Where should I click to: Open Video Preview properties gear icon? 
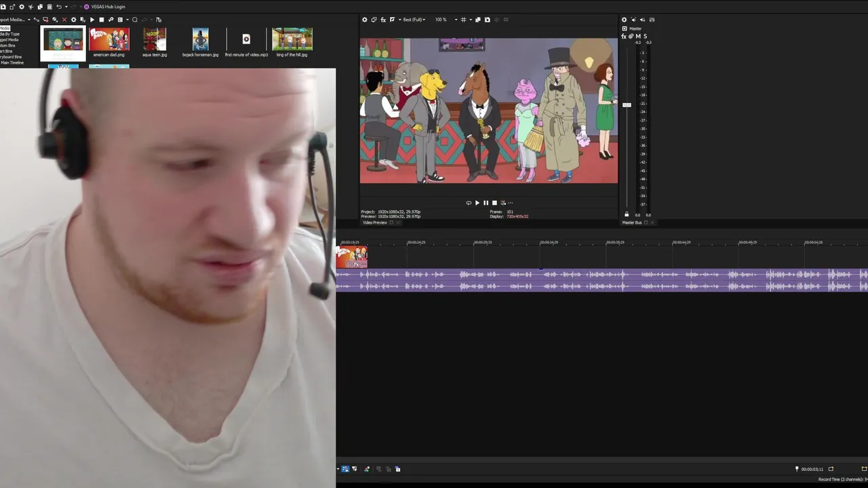coord(365,20)
